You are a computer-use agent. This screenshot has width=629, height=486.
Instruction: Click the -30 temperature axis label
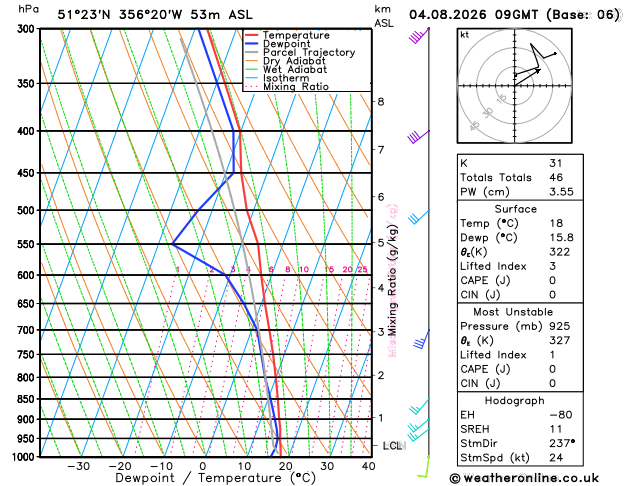click(x=78, y=466)
